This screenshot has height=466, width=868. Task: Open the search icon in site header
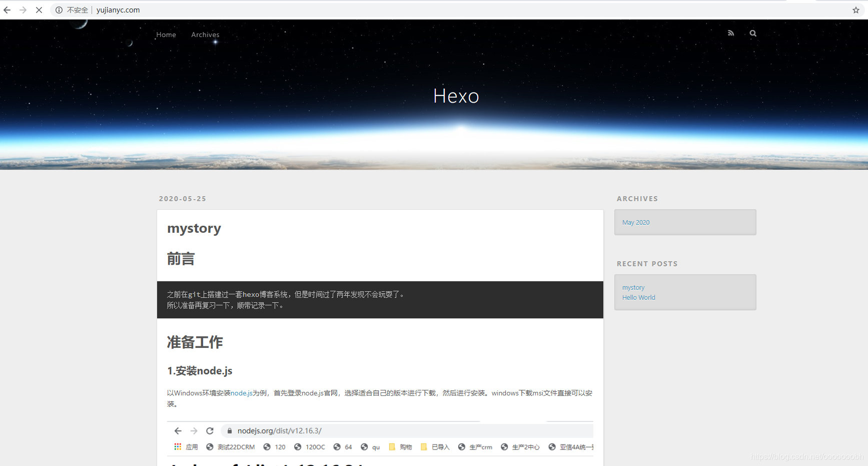click(x=753, y=33)
